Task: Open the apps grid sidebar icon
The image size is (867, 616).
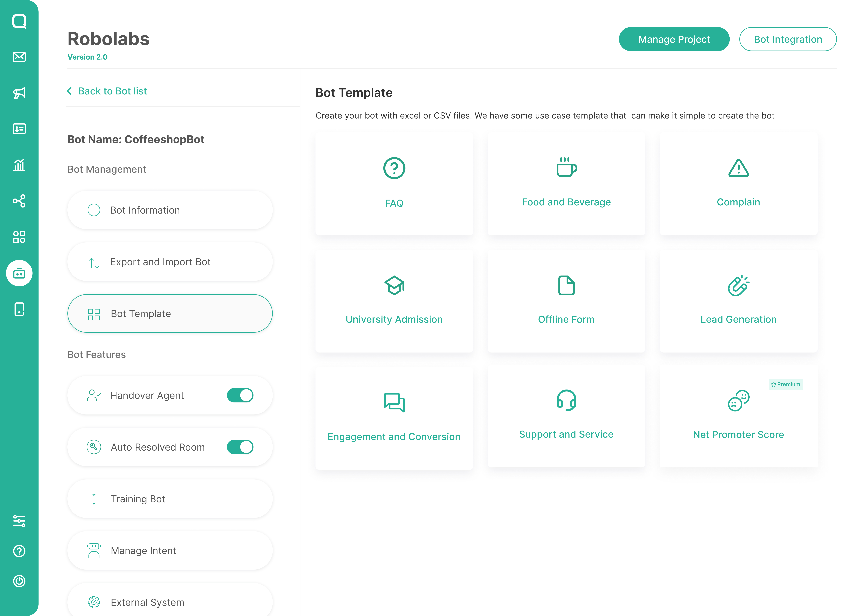Action: click(x=19, y=237)
